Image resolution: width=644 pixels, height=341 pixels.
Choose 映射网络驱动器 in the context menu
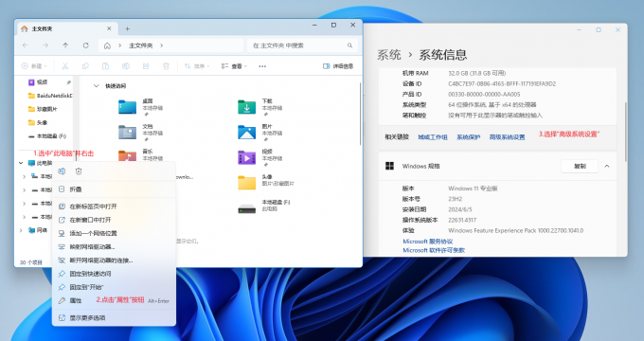(x=114, y=247)
